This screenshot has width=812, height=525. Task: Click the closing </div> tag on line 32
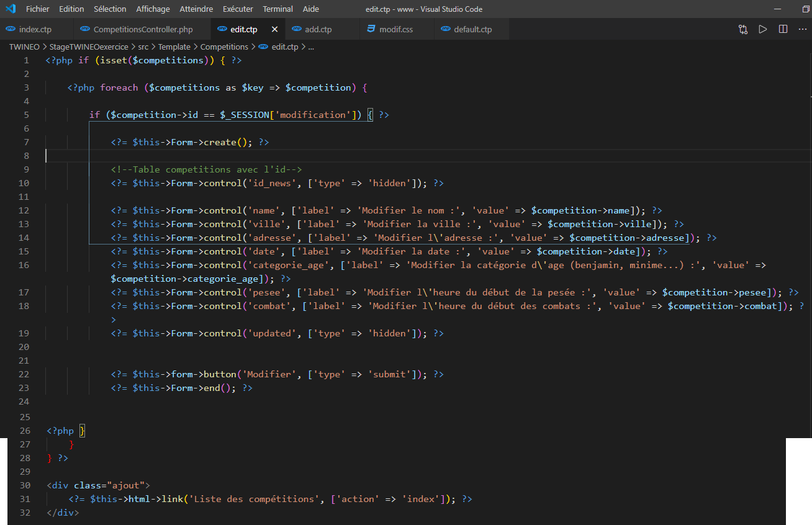coord(63,513)
